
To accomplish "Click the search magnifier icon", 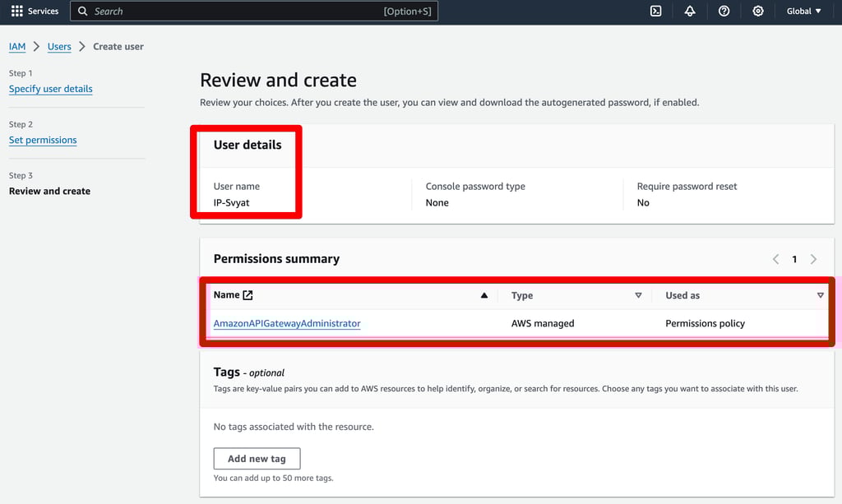I will [83, 11].
